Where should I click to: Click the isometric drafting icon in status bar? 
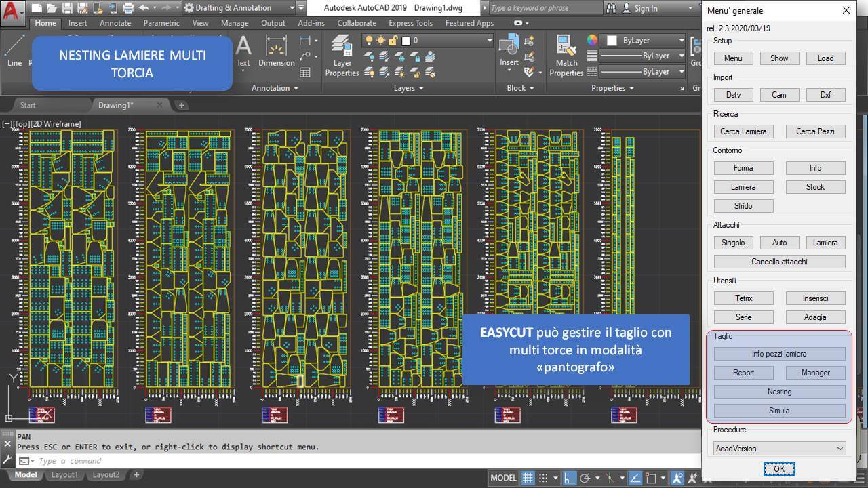coord(610,478)
